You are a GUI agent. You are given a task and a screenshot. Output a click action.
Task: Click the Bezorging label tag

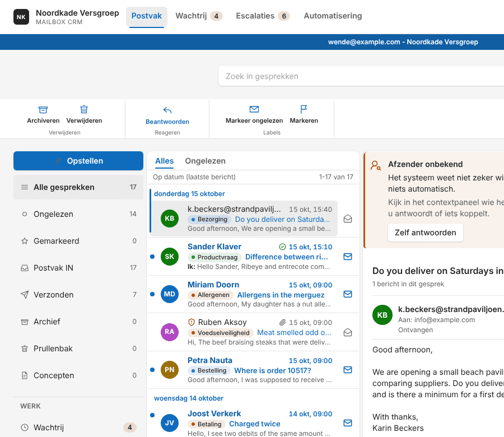click(x=209, y=219)
